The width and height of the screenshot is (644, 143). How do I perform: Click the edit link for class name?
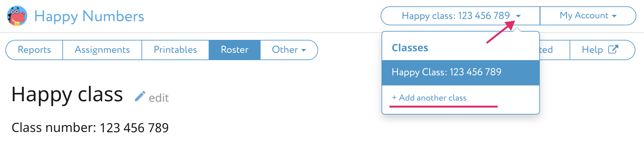pos(159,98)
